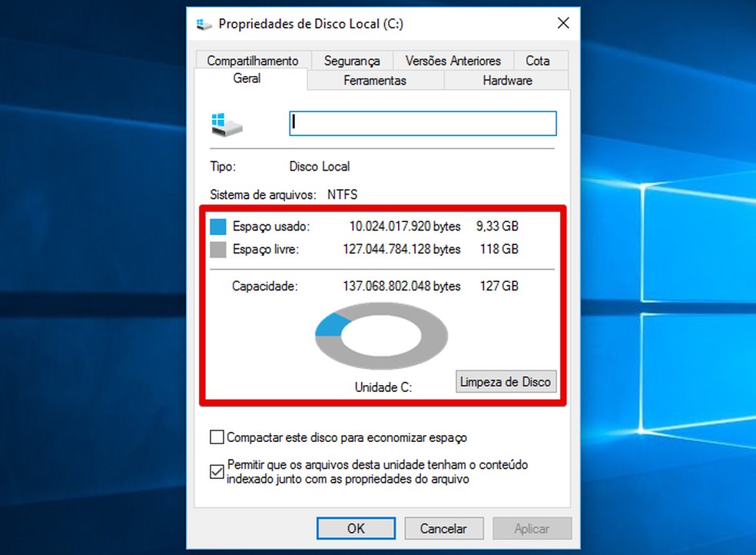Confirm with the OK button
This screenshot has width=756, height=555.
click(356, 528)
